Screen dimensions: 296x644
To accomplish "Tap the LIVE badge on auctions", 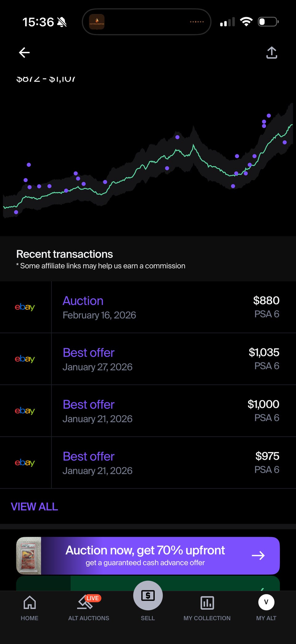I will pos(93,598).
